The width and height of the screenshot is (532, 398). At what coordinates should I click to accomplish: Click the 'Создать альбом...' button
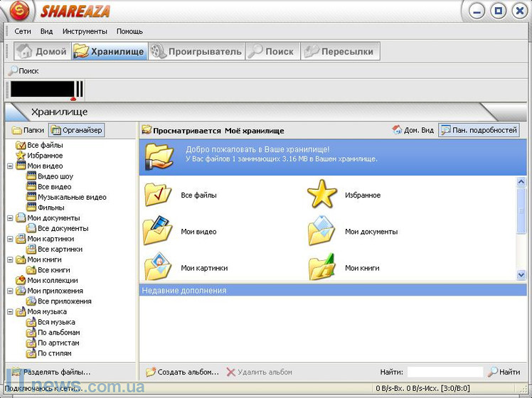(x=183, y=372)
